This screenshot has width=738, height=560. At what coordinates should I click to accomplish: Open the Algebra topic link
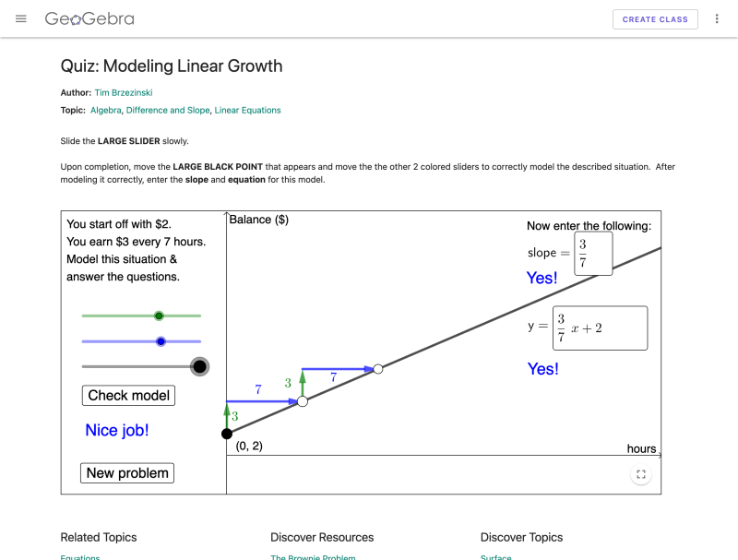pyautogui.click(x=104, y=110)
